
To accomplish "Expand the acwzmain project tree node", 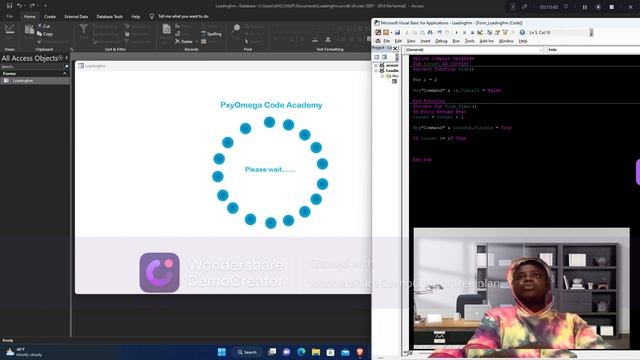I will pos(376,65).
